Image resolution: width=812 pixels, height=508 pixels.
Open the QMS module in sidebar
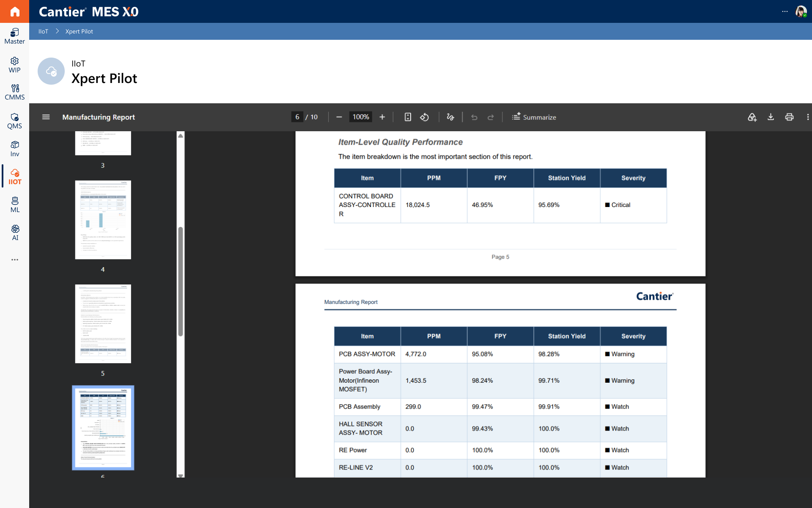15,121
